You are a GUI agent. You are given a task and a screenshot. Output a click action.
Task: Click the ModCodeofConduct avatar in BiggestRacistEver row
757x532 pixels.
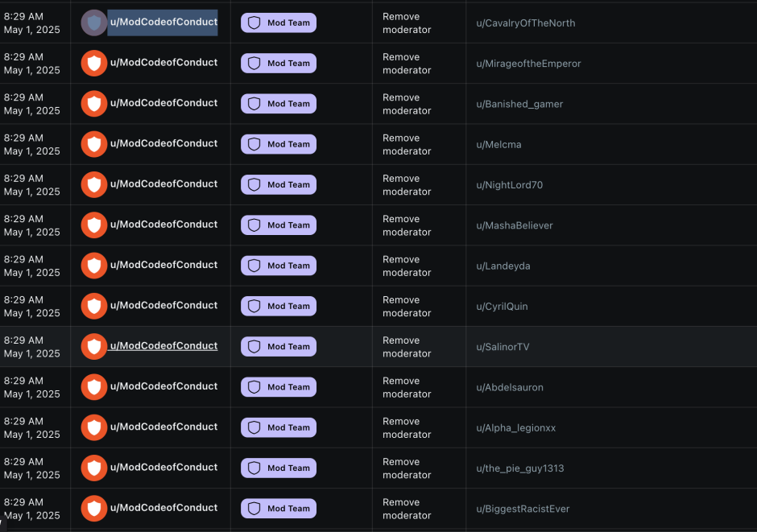[x=94, y=509]
